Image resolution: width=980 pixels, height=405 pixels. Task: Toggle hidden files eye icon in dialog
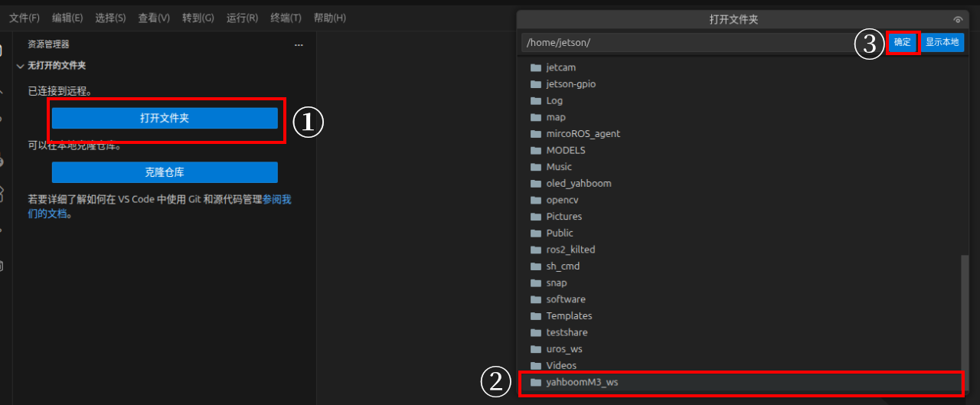pos(957,20)
